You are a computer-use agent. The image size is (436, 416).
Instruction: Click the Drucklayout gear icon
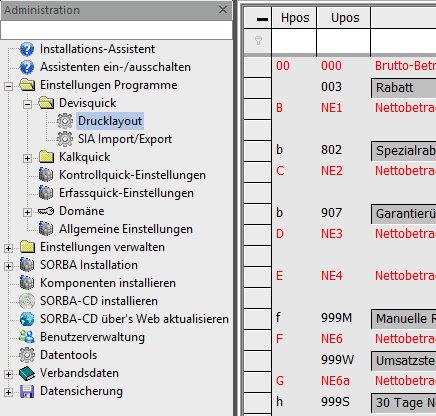[x=65, y=121]
